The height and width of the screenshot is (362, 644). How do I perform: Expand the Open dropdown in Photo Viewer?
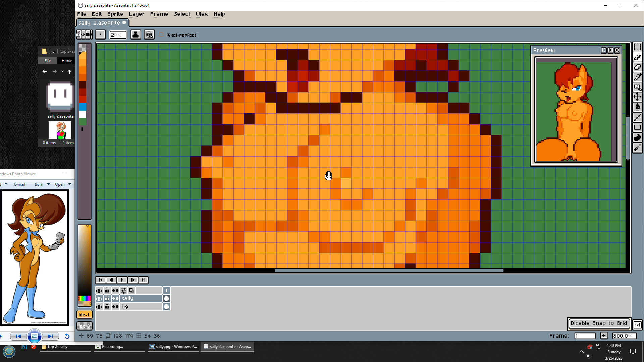pos(69,184)
